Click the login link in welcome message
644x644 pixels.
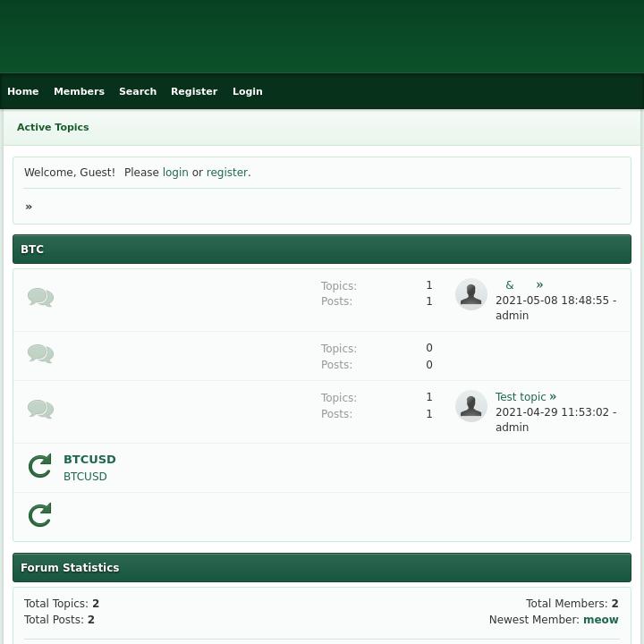(175, 173)
